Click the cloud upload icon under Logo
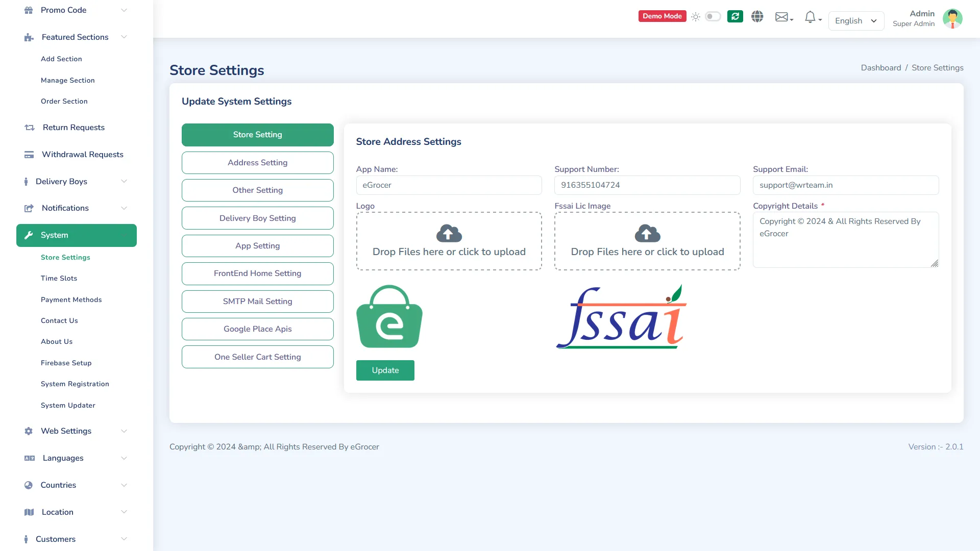 point(449,233)
